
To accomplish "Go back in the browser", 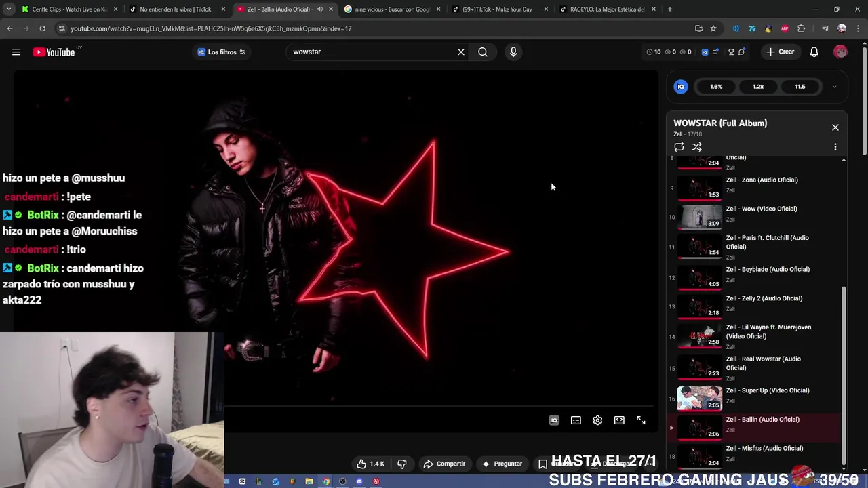I will click(9, 28).
